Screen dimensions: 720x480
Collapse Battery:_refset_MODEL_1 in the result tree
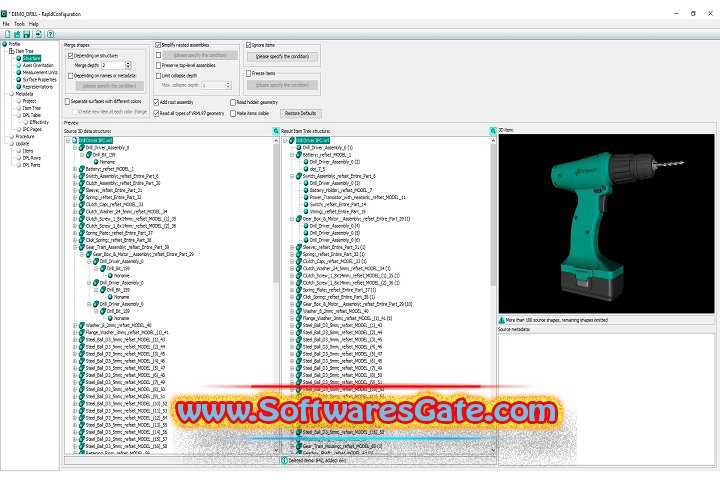tap(292, 155)
